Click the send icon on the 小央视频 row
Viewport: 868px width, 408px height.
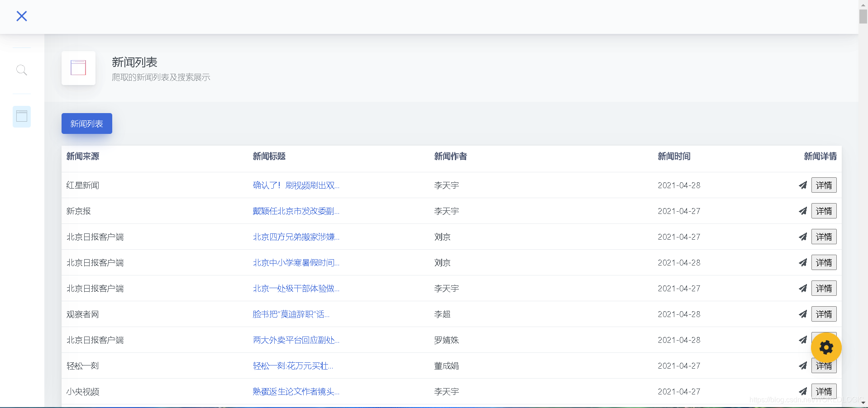click(x=803, y=391)
